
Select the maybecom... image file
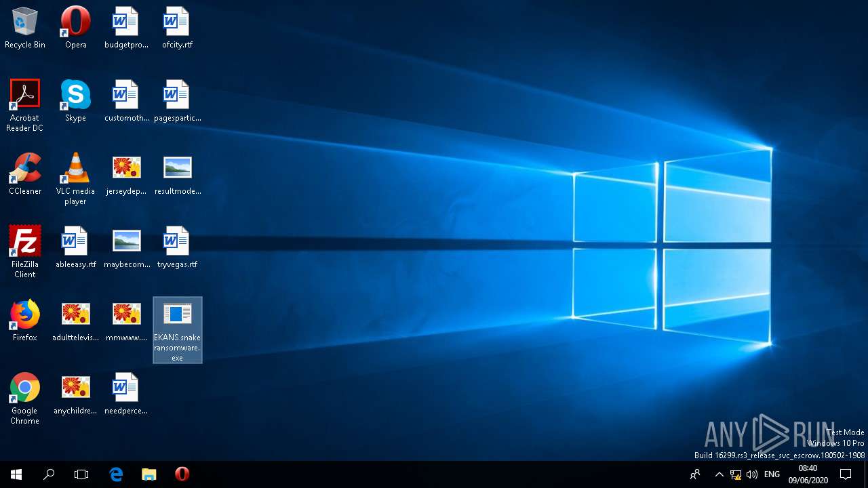pos(126,247)
